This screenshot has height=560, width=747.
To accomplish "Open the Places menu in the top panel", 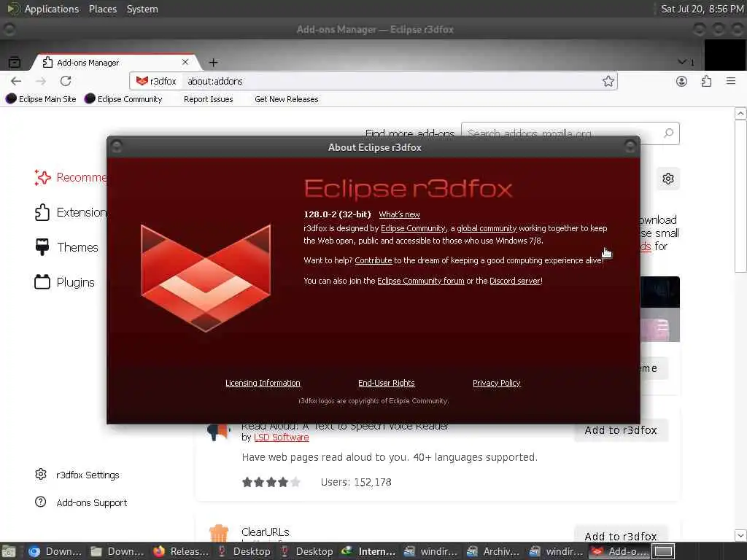I will point(102,9).
